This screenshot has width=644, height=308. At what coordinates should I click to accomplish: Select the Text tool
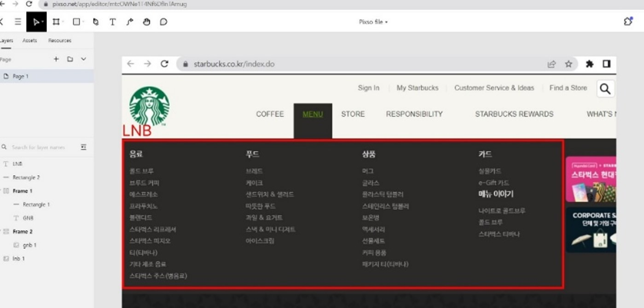pyautogui.click(x=112, y=22)
